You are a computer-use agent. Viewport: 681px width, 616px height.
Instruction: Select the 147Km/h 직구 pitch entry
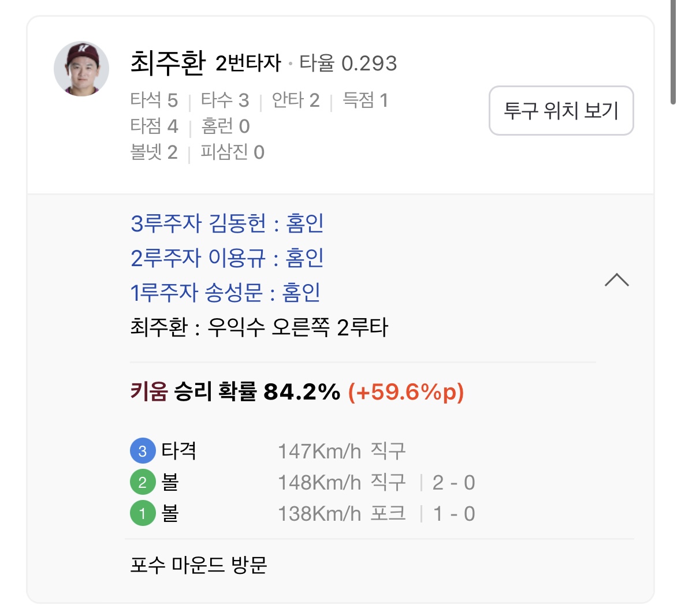[x=341, y=451]
